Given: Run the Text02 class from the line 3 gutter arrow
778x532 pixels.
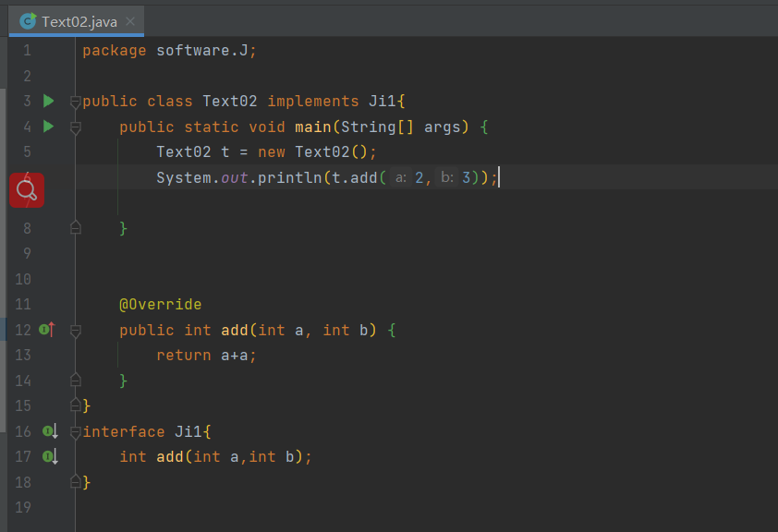Looking at the screenshot, I should point(49,102).
